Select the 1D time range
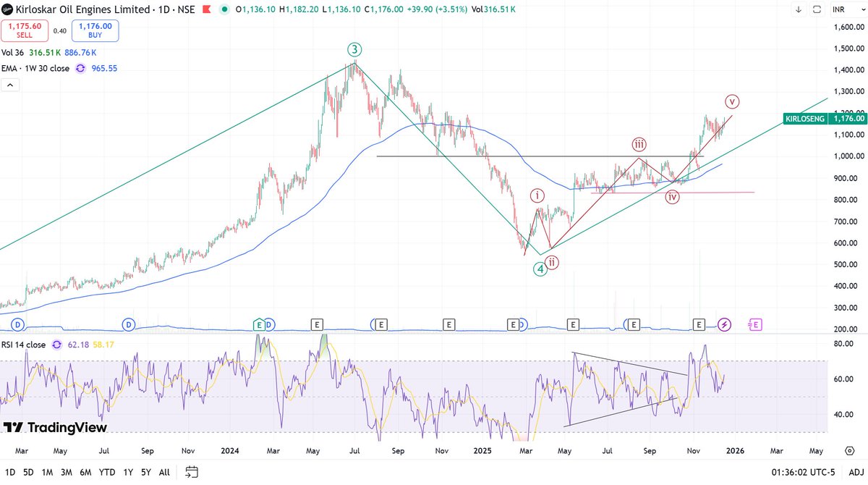 point(10,472)
